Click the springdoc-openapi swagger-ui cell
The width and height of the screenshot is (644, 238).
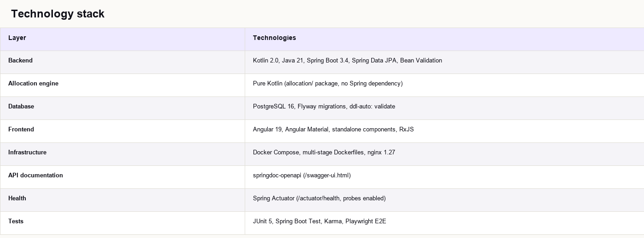[444, 177]
